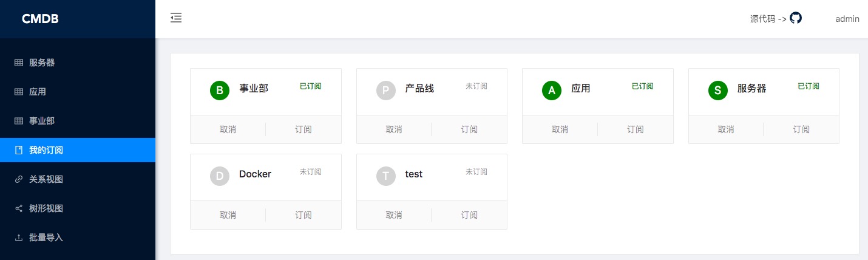Click the green A avatar for 应用
Image resolution: width=868 pixels, height=260 pixels.
[552, 91]
